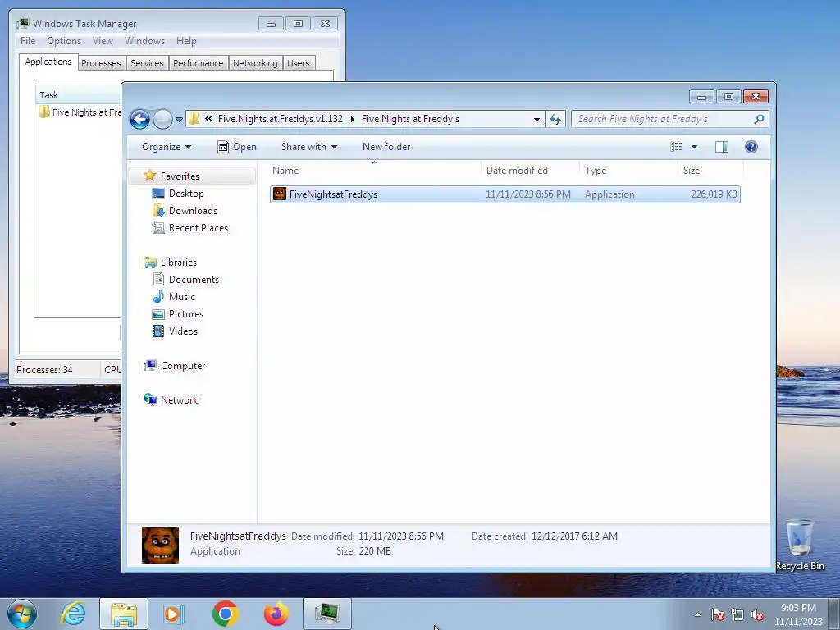Image resolution: width=840 pixels, height=630 pixels.
Task: Sort files by Date modified column
Action: pos(530,171)
